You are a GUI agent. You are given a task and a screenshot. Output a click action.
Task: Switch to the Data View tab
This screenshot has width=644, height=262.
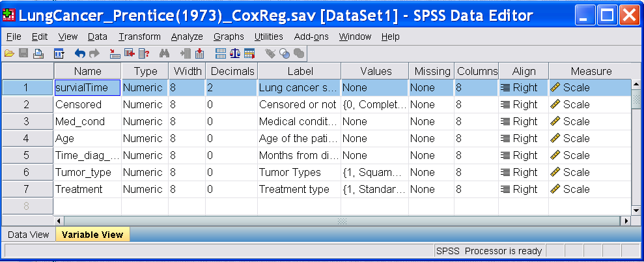point(28,235)
